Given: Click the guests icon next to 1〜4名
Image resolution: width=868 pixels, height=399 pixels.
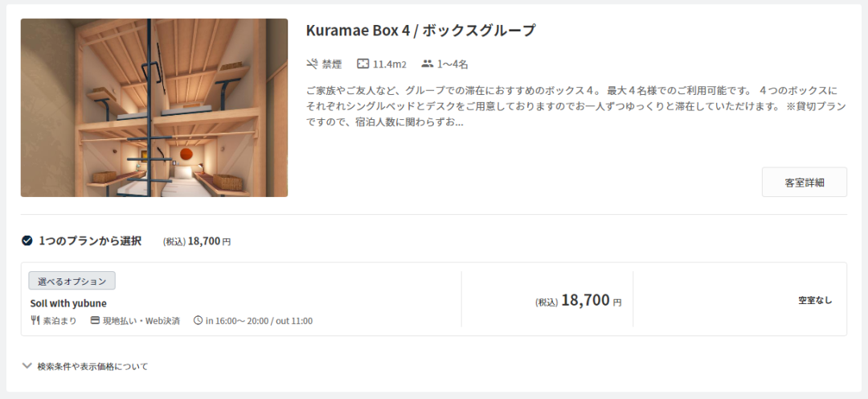Looking at the screenshot, I should [x=427, y=64].
